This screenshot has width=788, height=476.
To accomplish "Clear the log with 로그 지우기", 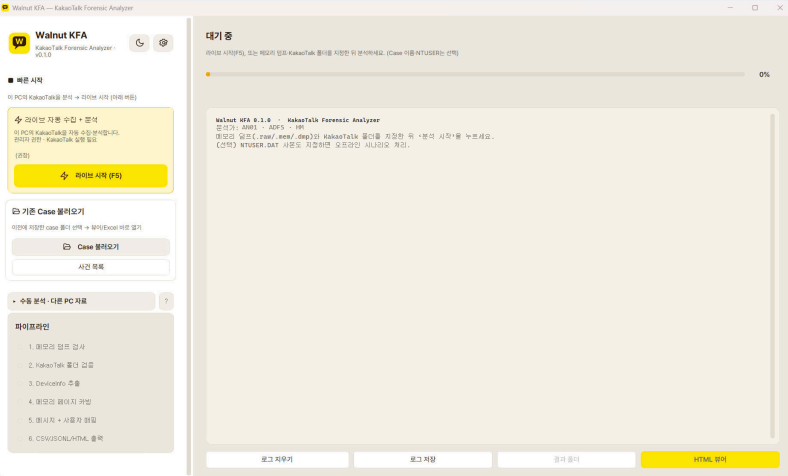I will point(277,459).
